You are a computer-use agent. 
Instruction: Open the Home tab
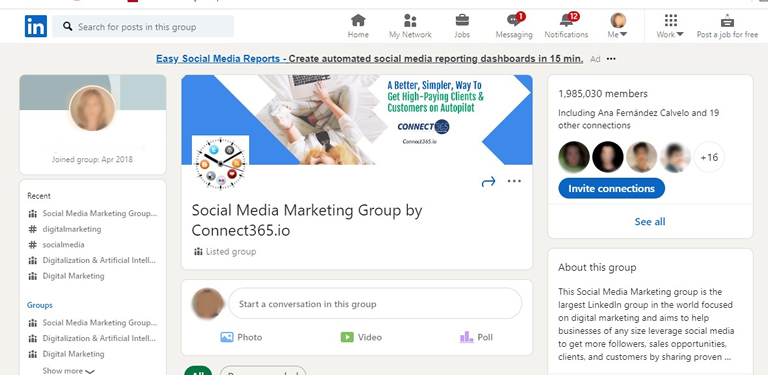(358, 26)
